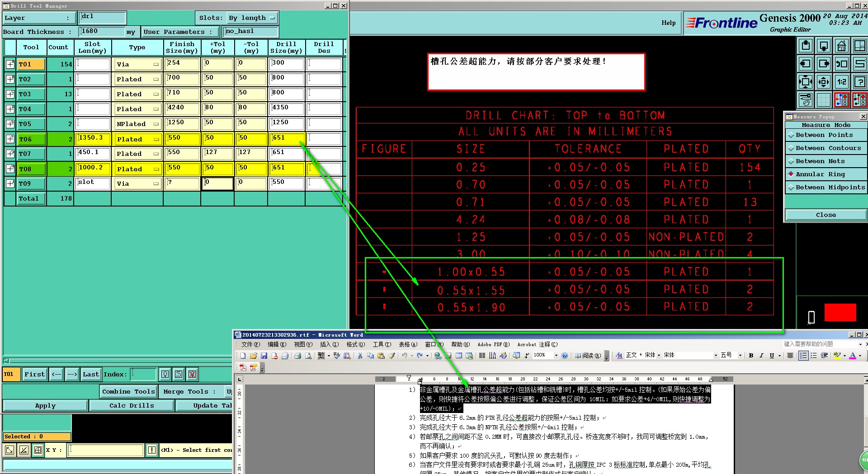Screen dimensions: 868x474
Task: Click the Format Painter brush icon in Word
Action: [x=392, y=356]
